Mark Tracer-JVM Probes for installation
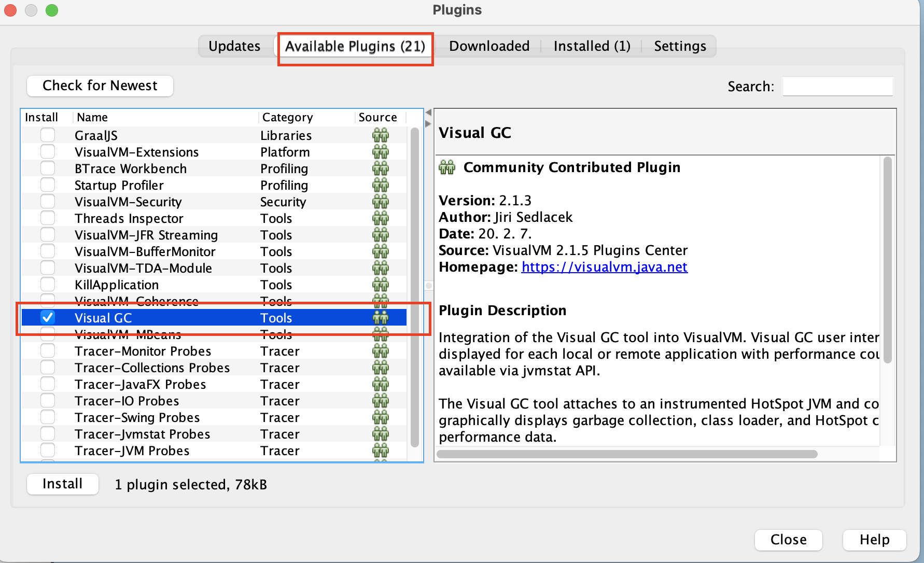The height and width of the screenshot is (563, 924). [48, 451]
